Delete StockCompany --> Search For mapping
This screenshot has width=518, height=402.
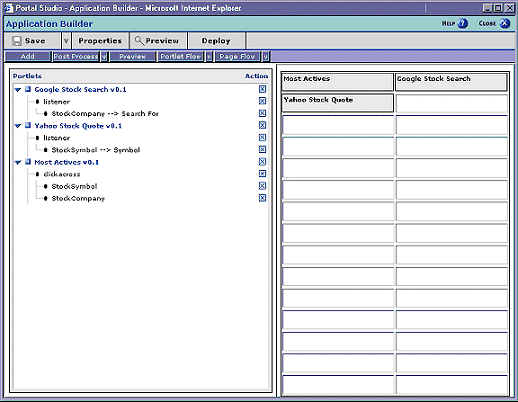262,113
